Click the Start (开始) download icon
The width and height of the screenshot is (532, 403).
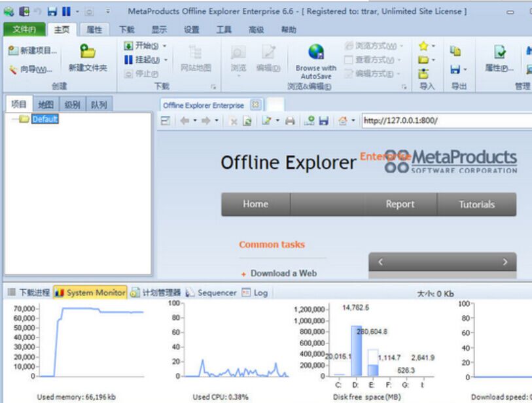tap(128, 46)
